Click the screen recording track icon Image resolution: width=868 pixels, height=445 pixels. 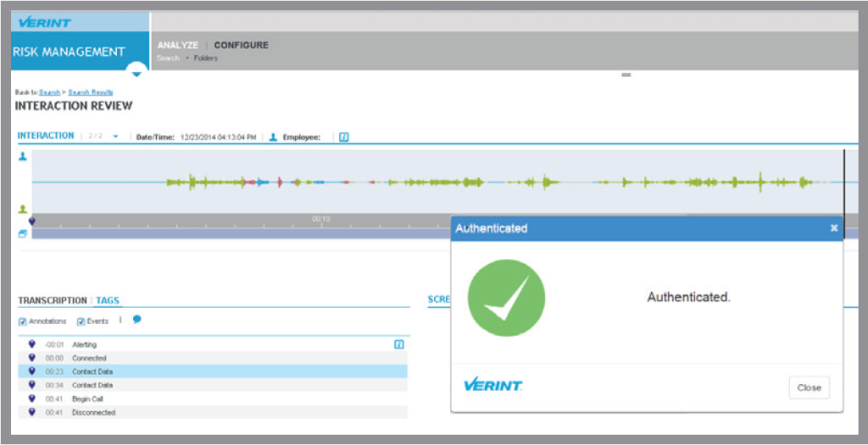23,234
